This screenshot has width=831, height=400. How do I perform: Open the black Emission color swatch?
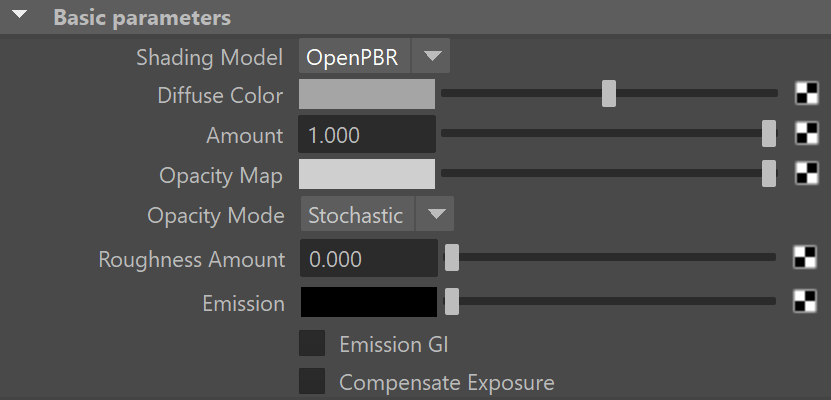[367, 302]
